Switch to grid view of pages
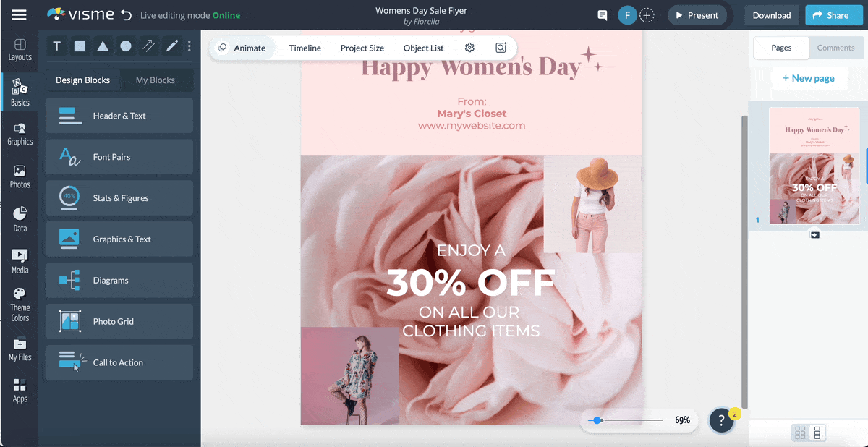 click(x=800, y=433)
